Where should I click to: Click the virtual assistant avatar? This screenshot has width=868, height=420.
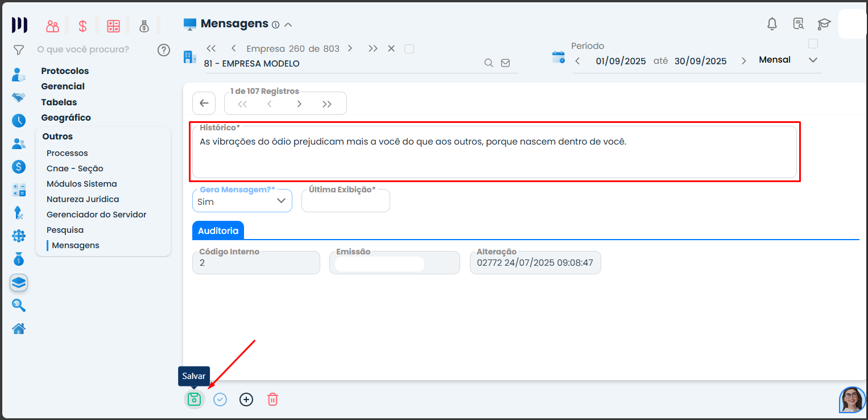click(853, 400)
